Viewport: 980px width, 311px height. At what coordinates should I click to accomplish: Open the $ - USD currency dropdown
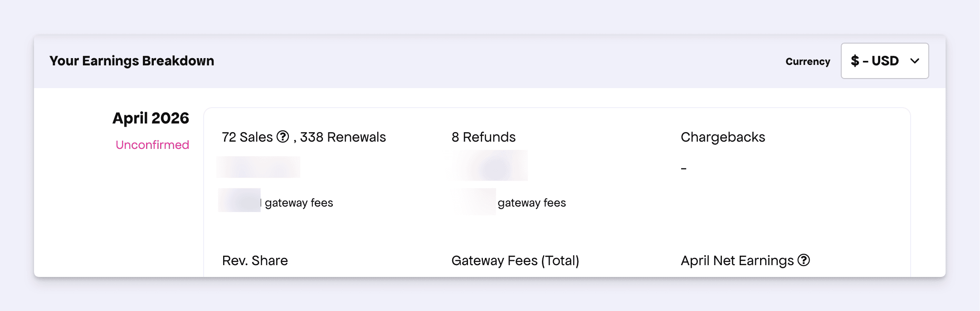[884, 61]
